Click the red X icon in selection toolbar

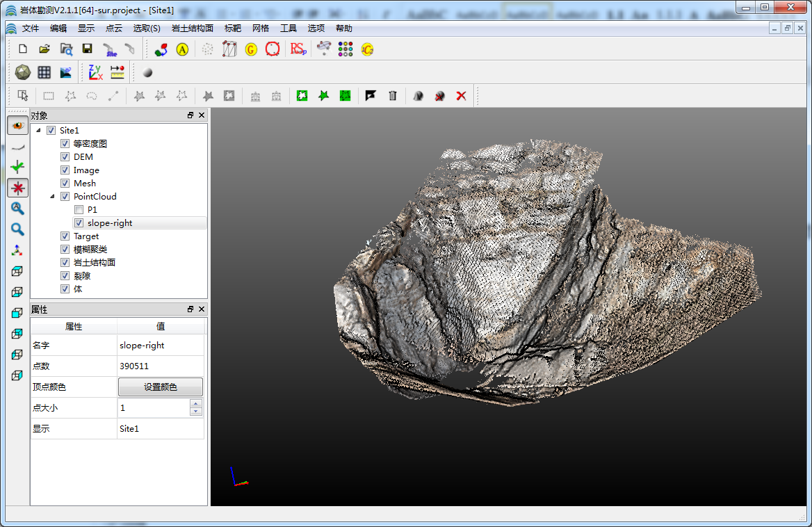point(461,96)
